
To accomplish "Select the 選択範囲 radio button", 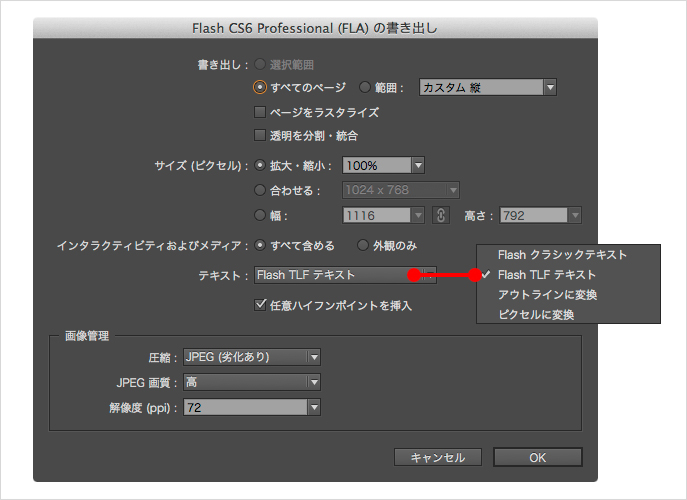I will point(260,64).
